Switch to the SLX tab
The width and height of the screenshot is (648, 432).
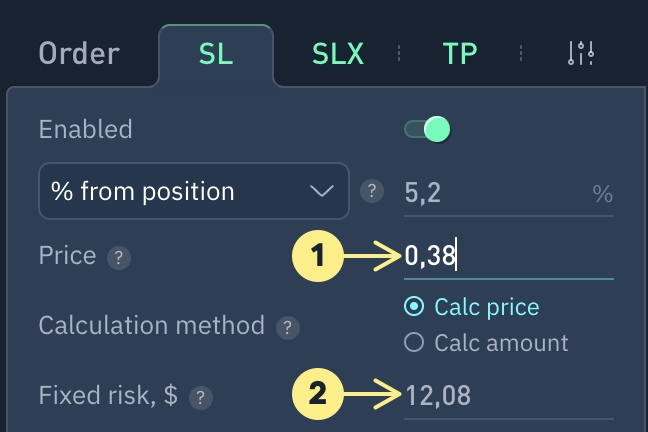[337, 53]
